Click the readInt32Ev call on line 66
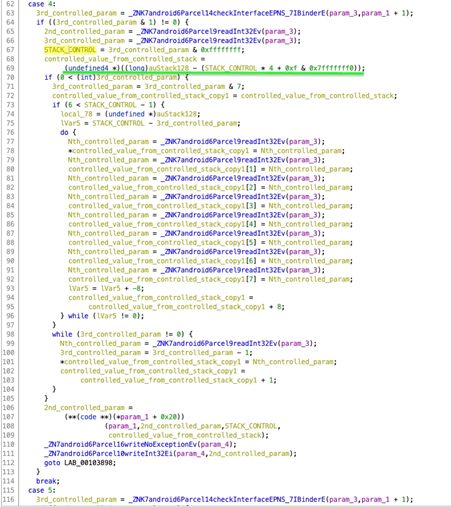The image size is (451, 507). (x=199, y=41)
